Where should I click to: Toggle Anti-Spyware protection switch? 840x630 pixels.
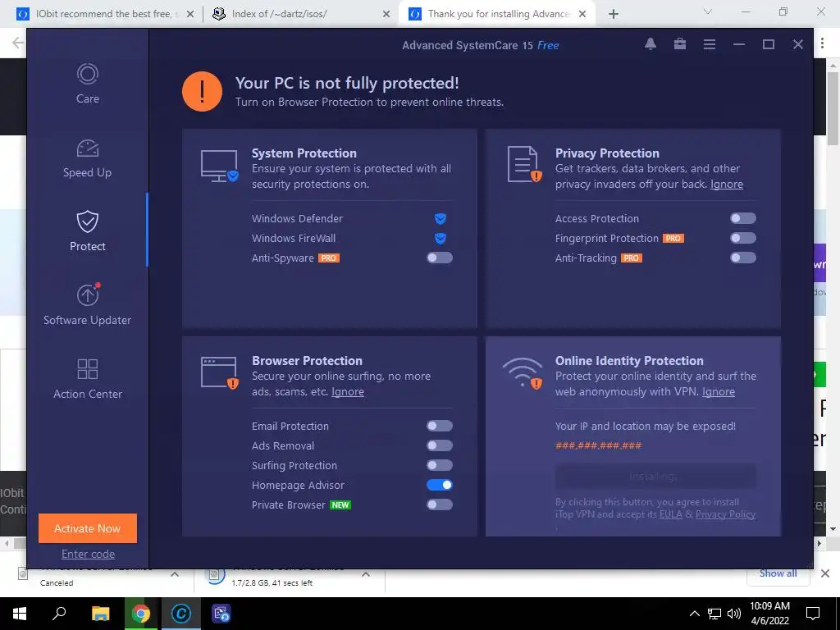440,258
